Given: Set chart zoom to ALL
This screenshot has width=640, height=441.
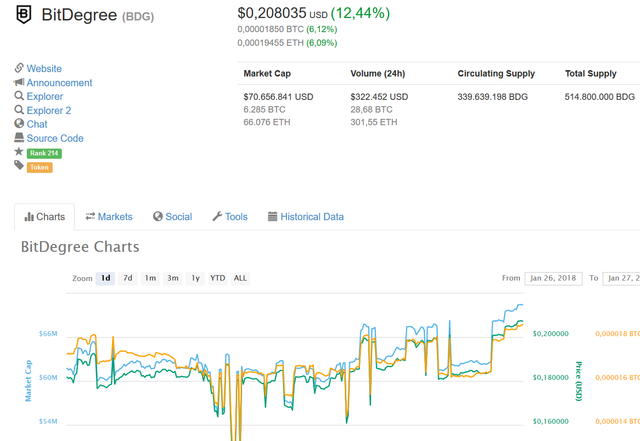Looking at the screenshot, I should [240, 278].
